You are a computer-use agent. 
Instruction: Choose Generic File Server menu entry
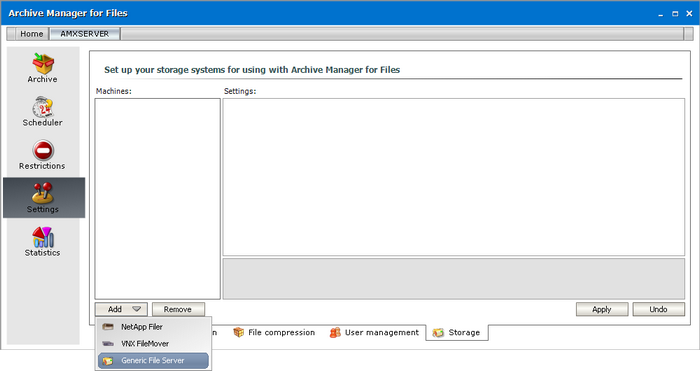(153, 361)
